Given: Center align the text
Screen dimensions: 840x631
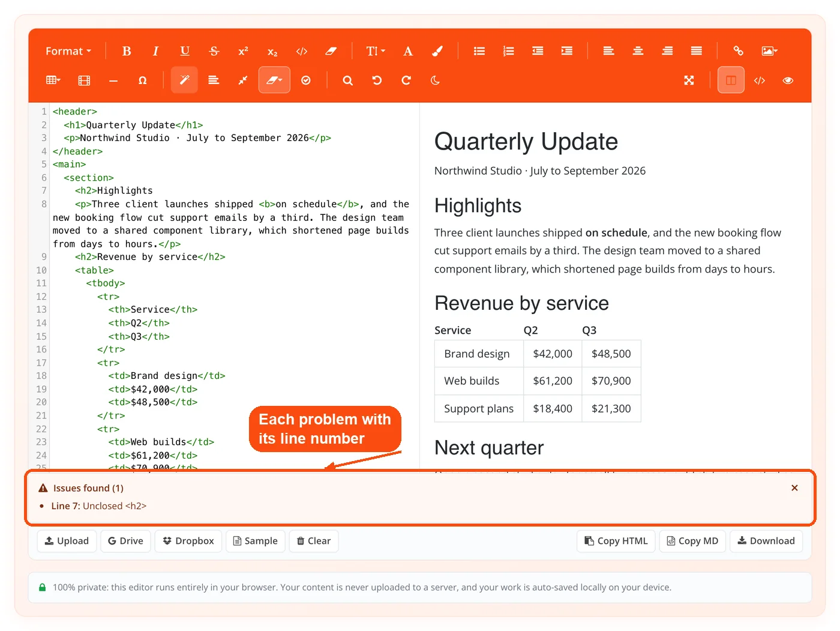Looking at the screenshot, I should click(x=638, y=51).
